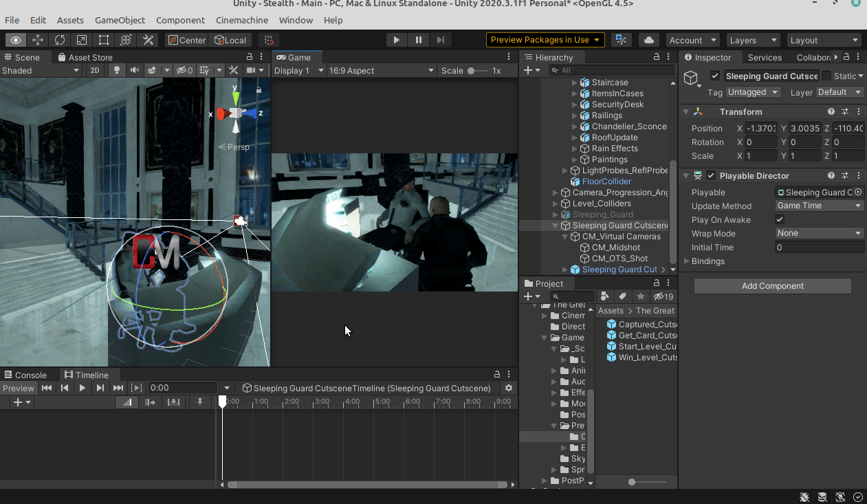Screen dimensions: 867x504
Task: Toggle 2D view mode in Scene
Action: coord(96,70)
